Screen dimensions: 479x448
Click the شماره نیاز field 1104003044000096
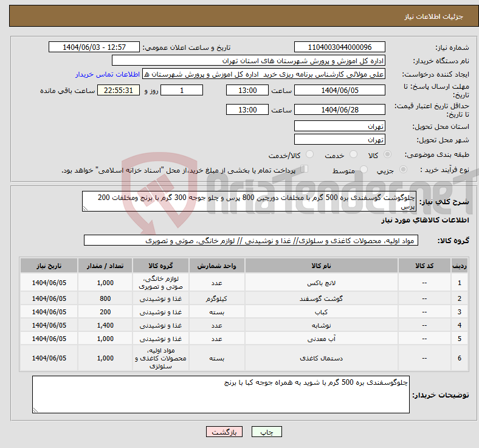click(339, 47)
